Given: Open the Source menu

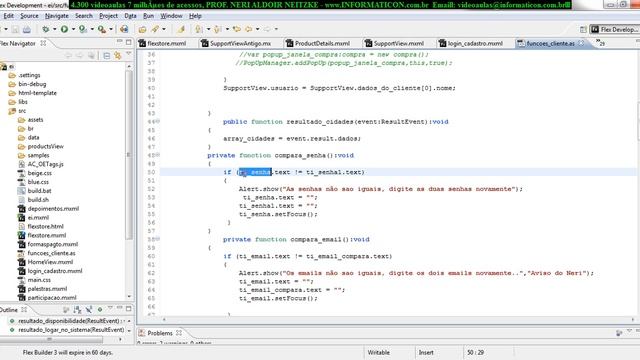Looking at the screenshot, I should click(29, 16).
